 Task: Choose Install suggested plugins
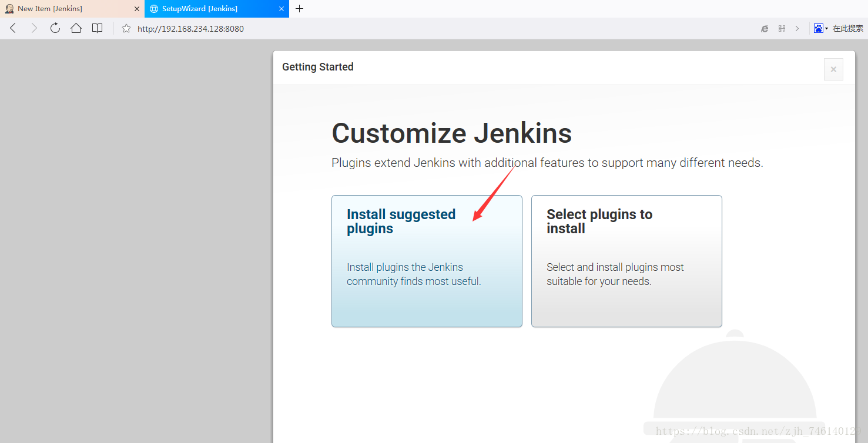tap(427, 261)
